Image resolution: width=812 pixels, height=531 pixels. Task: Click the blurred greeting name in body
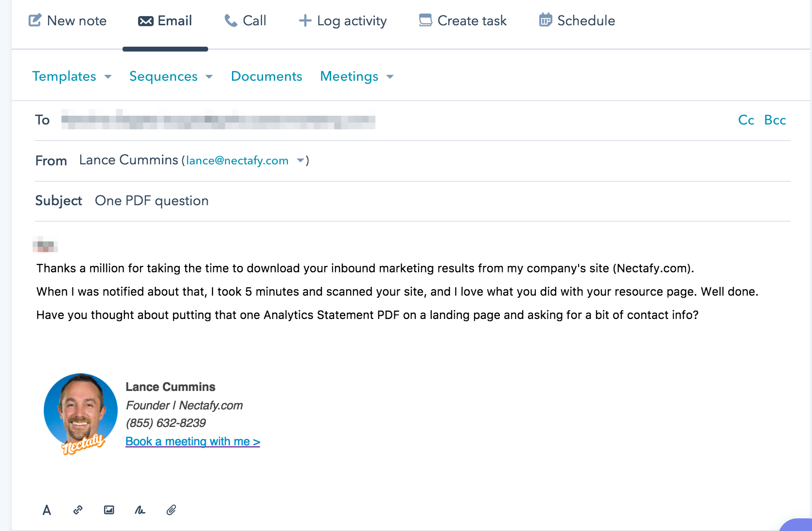(x=45, y=245)
